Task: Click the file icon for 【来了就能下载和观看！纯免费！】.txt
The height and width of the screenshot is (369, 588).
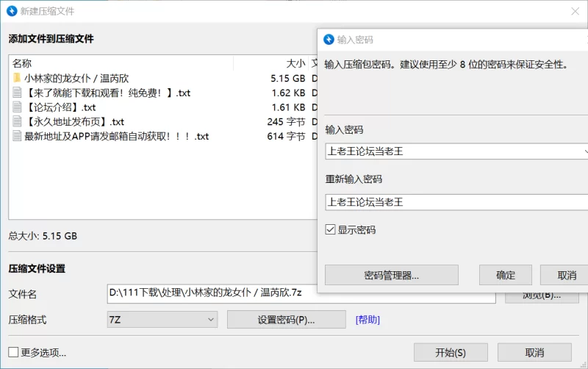Action: pyautogui.click(x=17, y=93)
